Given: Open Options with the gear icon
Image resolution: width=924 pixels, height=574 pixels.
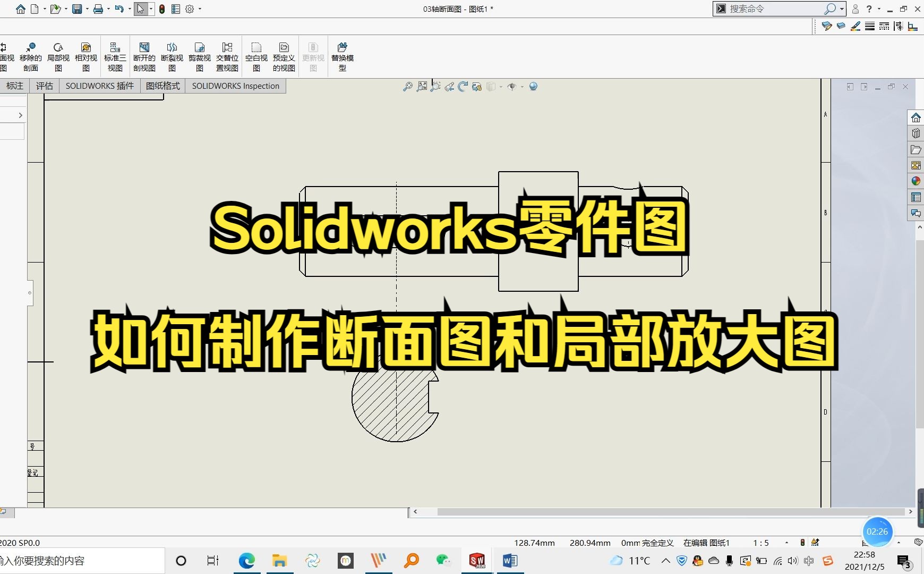Looking at the screenshot, I should point(190,9).
